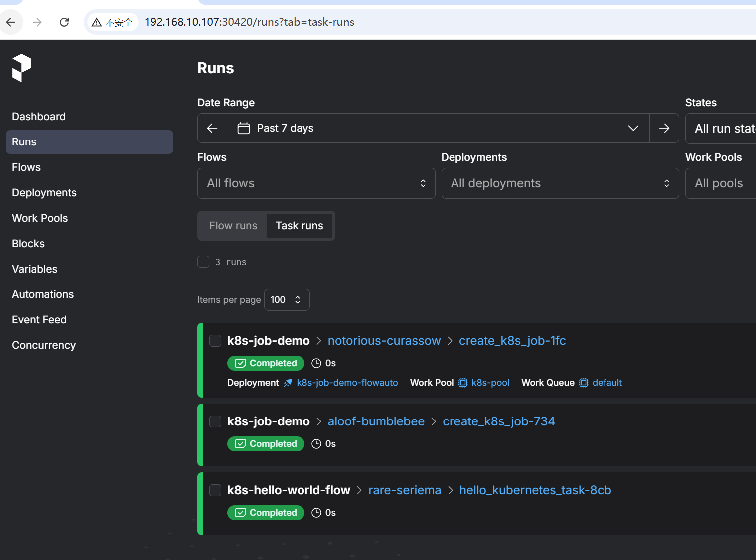The image size is (756, 560).
Task: Open default work queue link
Action: [x=607, y=383]
